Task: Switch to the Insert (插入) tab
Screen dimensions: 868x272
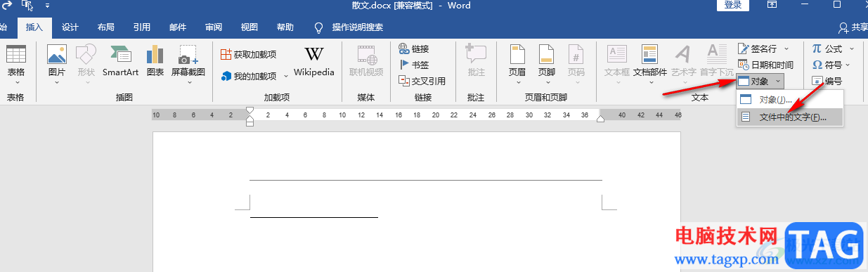Action: [x=34, y=27]
